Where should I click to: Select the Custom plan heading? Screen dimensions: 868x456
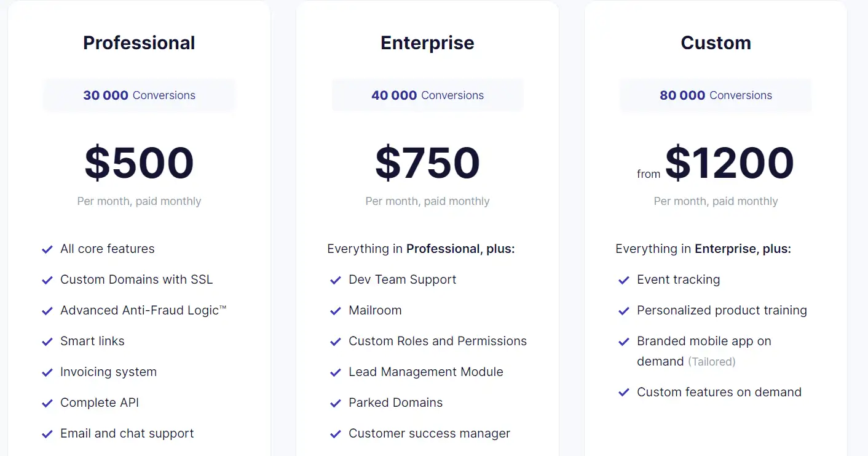(x=716, y=43)
